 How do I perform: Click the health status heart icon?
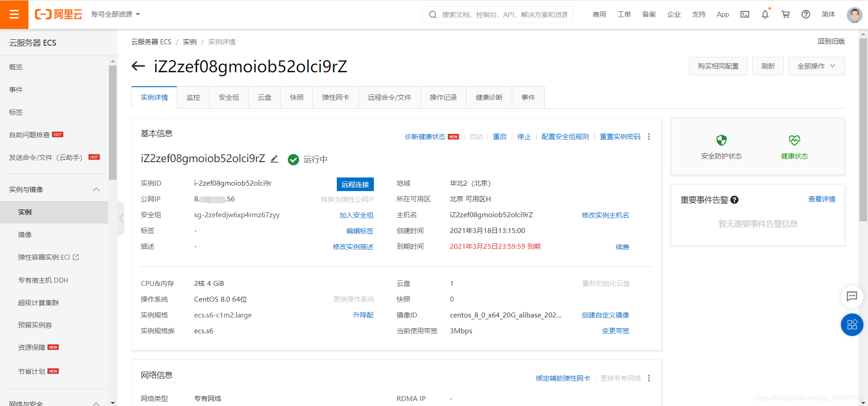click(x=794, y=140)
